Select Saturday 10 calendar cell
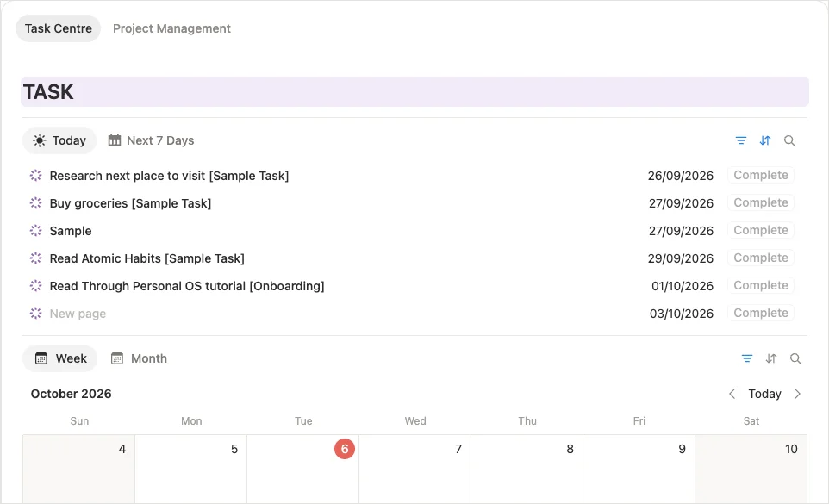Screen dimensions: 829x504 [751, 470]
